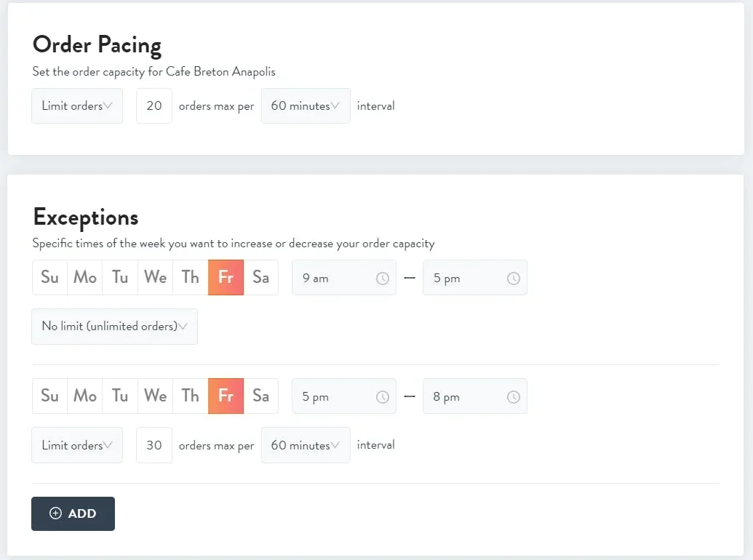753x560 pixels.
Task: Click the Order Pacing heading
Action: coord(97,46)
